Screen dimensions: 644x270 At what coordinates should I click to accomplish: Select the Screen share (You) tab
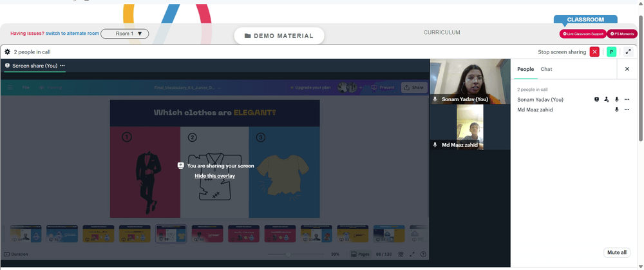coord(35,66)
